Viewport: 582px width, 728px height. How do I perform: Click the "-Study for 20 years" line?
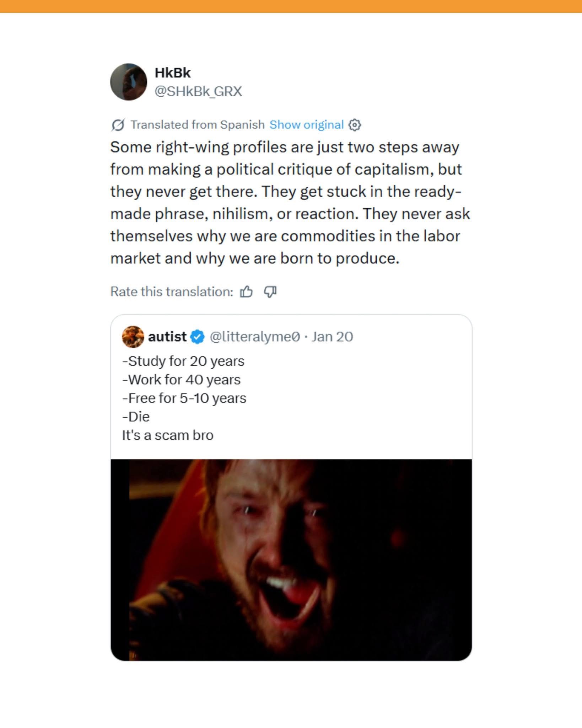183,361
